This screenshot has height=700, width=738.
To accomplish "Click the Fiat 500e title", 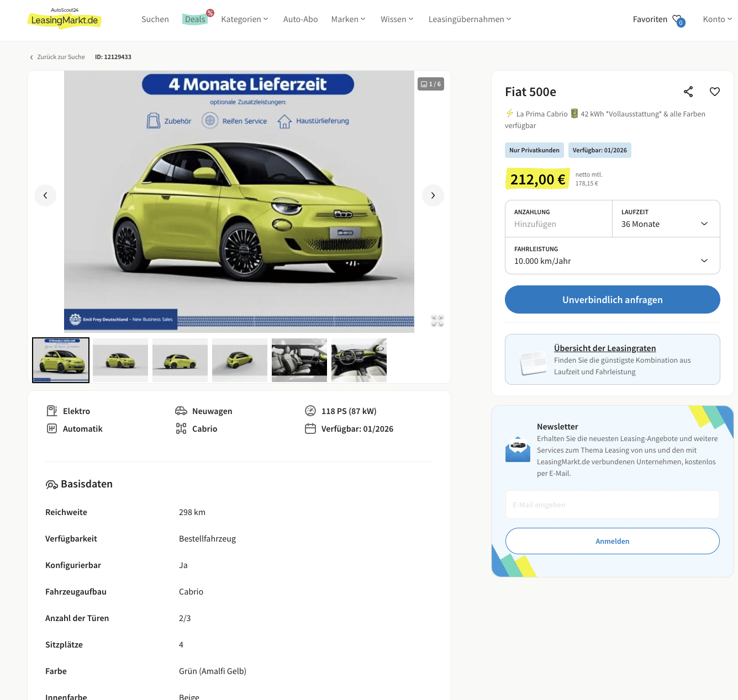I will click(x=530, y=92).
